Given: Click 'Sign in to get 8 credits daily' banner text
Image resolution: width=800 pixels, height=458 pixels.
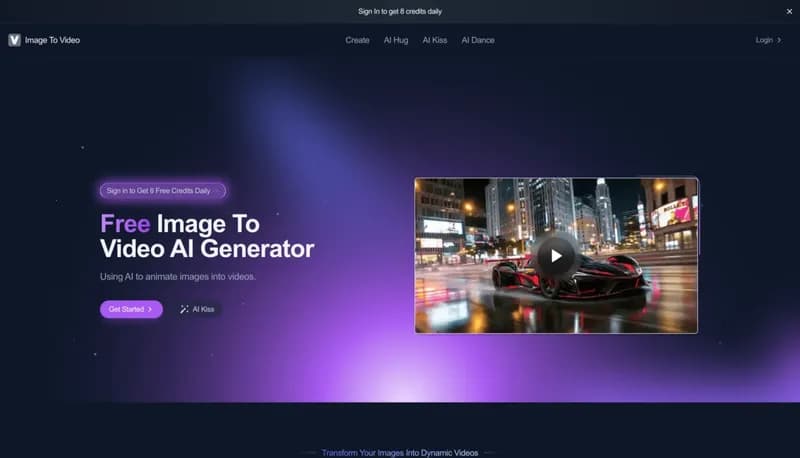Looking at the screenshot, I should (x=400, y=11).
